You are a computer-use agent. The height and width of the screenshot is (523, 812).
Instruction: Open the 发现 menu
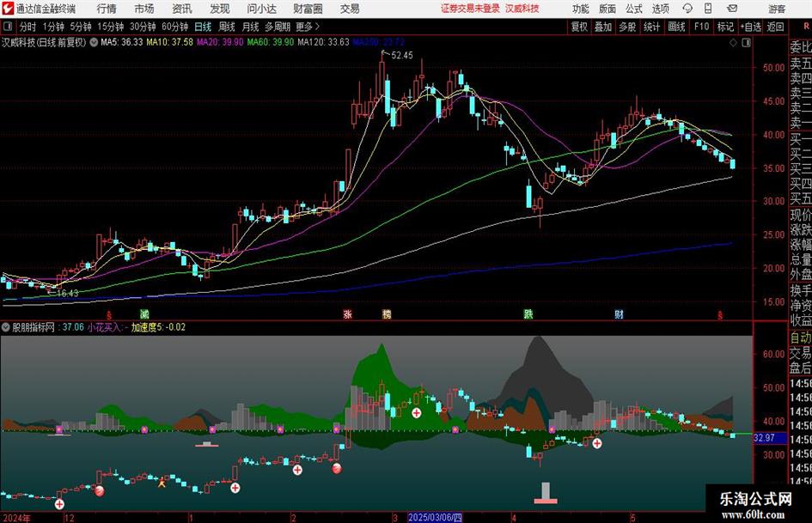coord(220,9)
